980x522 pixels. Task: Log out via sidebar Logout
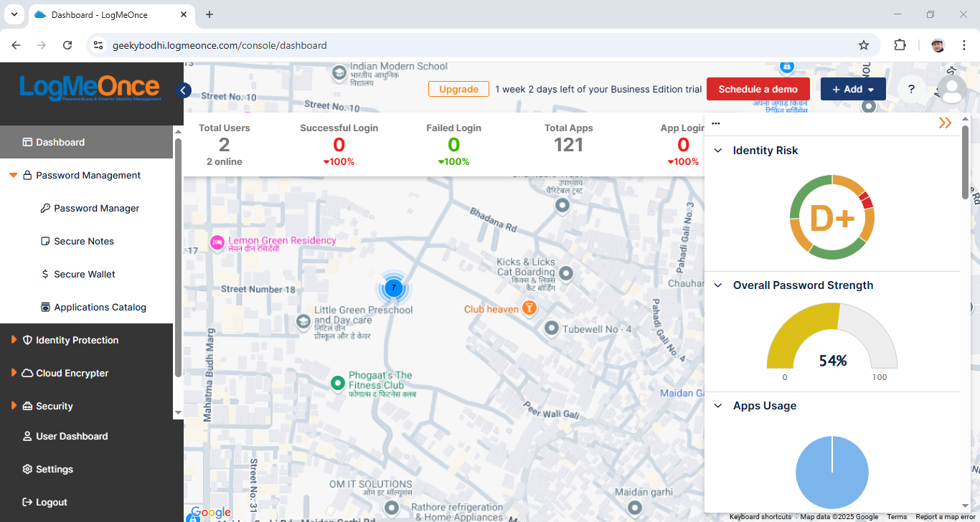(x=44, y=502)
